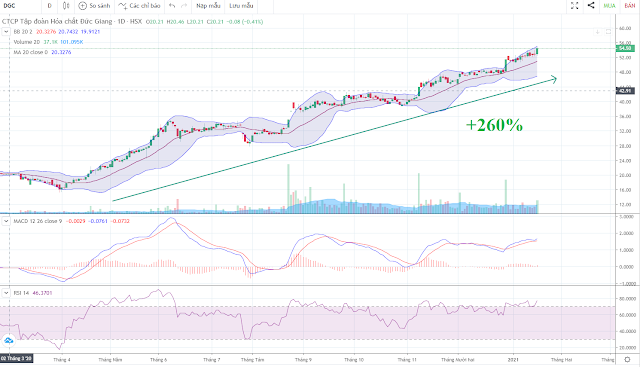The image size is (640, 367).
Task: Select the Volume 20 indicator label
Action: [27, 42]
